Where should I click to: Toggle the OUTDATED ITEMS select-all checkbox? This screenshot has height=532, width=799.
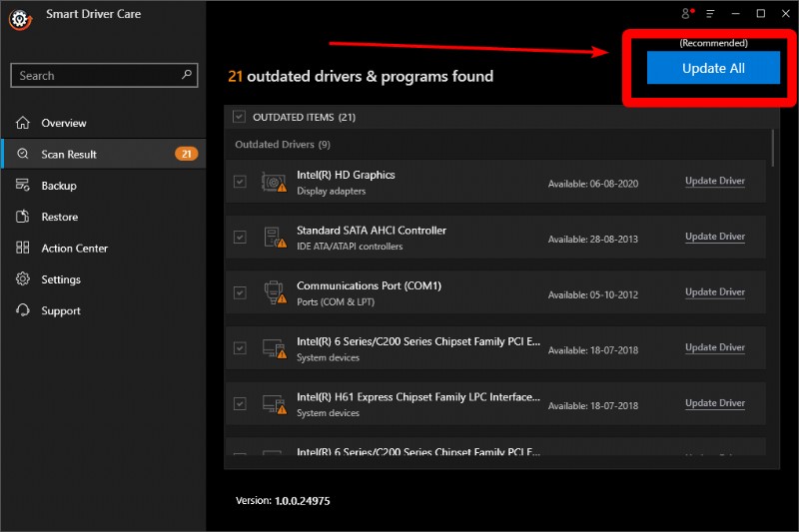point(239,117)
